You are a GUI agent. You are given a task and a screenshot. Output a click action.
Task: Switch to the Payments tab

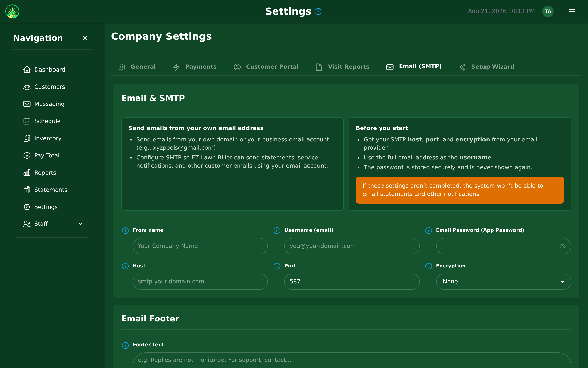(195, 67)
